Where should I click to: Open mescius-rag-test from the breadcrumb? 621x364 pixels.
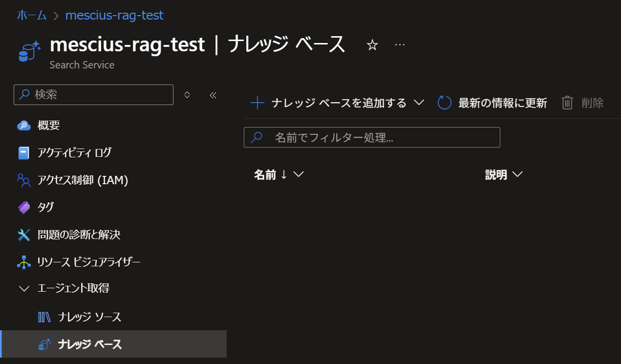[114, 15]
